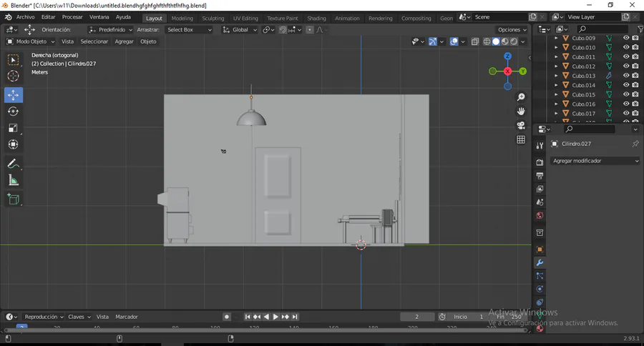Toggle X-ray mode
644x346 pixels.
475,41
